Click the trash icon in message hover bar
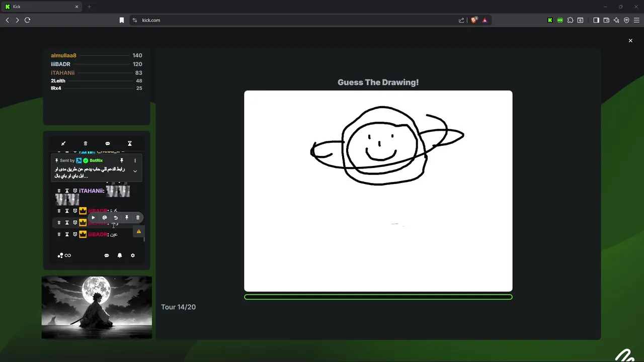The height and width of the screenshot is (362, 644). pyautogui.click(x=138, y=218)
